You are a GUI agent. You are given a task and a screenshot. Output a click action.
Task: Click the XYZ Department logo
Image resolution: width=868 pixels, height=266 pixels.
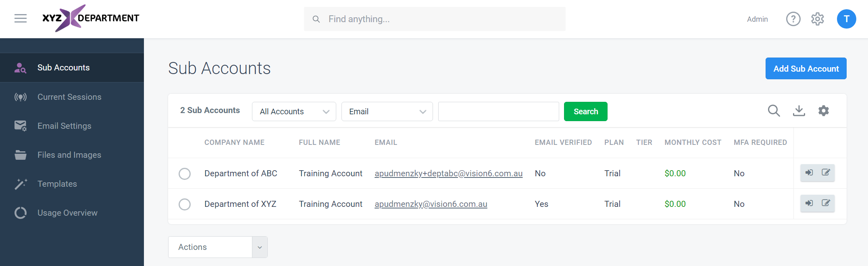pyautogui.click(x=91, y=18)
